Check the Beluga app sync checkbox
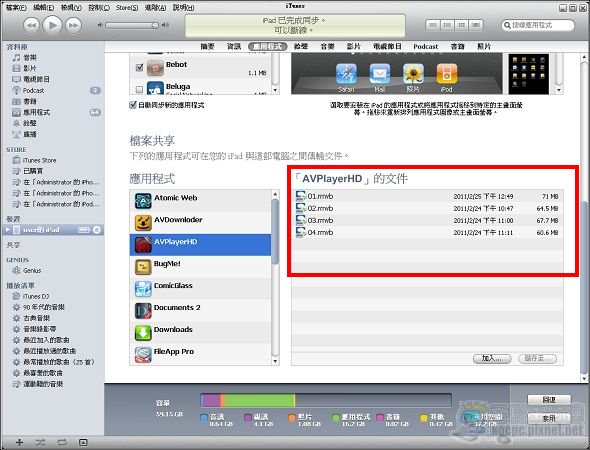The image size is (590, 450). 139,89
